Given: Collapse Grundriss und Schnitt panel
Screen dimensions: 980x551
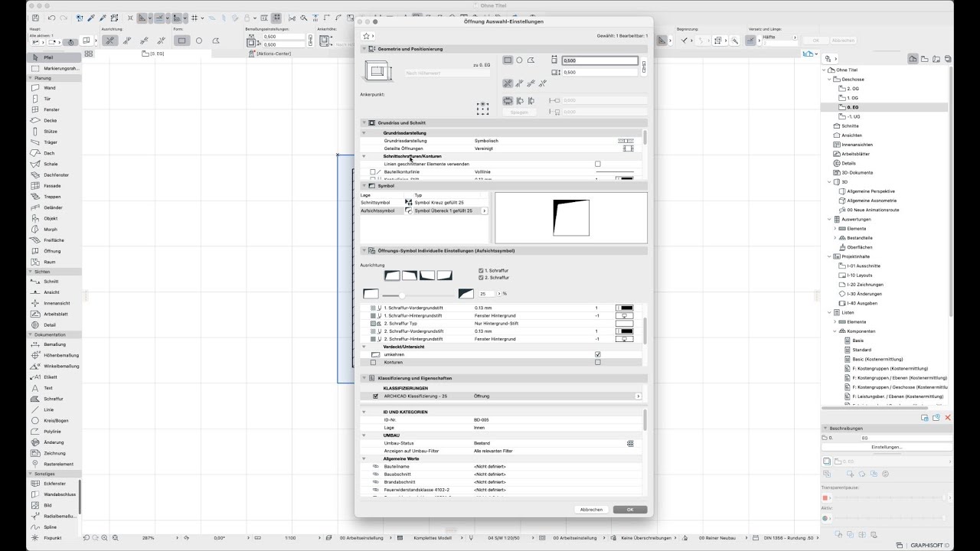Looking at the screenshot, I should point(364,122).
